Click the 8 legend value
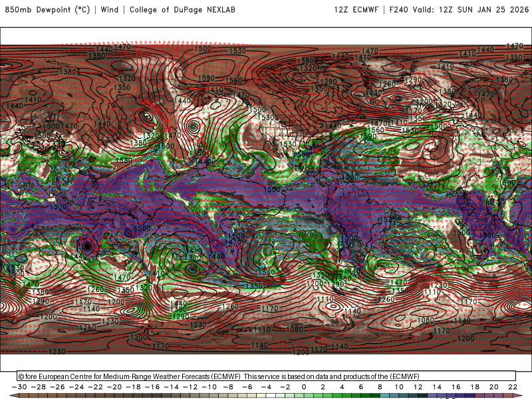 click(x=380, y=387)
